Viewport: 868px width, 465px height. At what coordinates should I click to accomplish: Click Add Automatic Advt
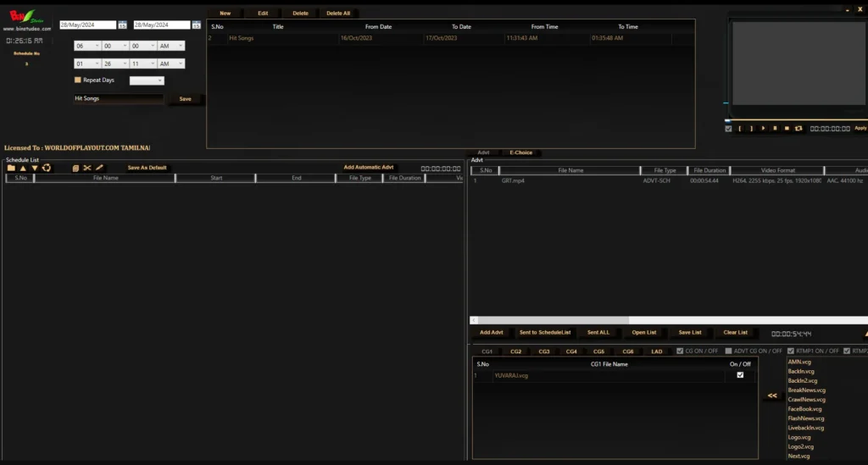coord(369,168)
